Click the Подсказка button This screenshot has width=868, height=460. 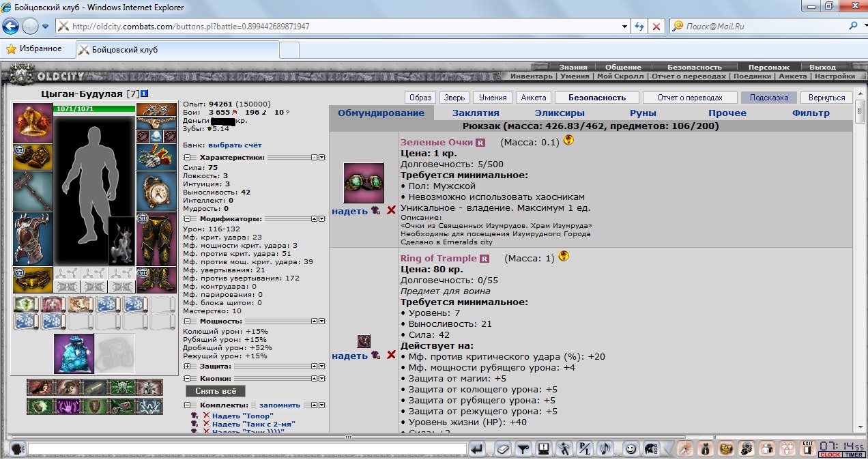(769, 98)
